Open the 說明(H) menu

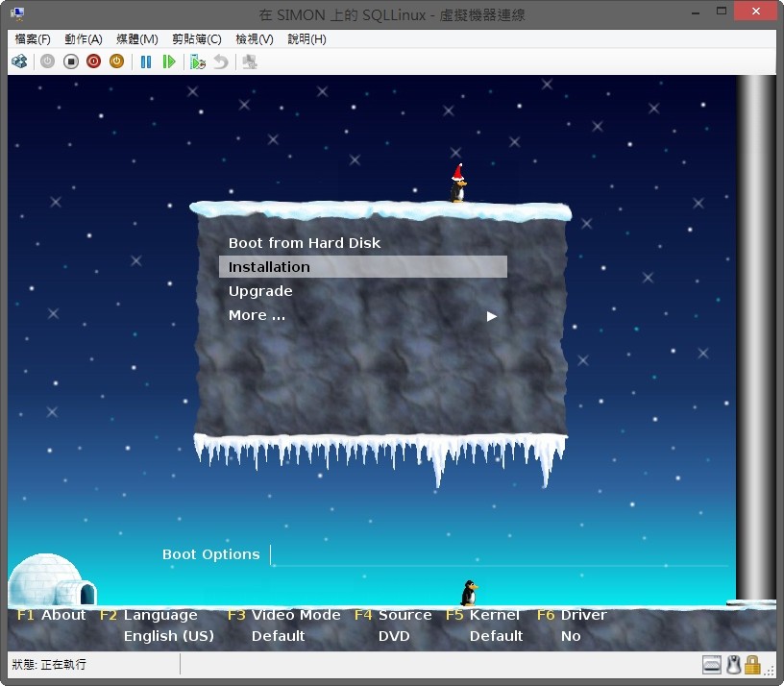click(x=306, y=39)
